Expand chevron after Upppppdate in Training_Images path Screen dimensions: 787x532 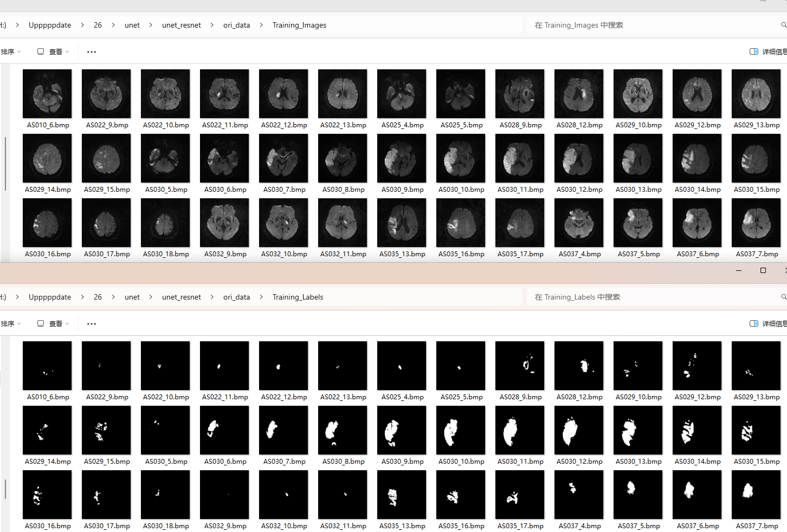pyautogui.click(x=82, y=25)
